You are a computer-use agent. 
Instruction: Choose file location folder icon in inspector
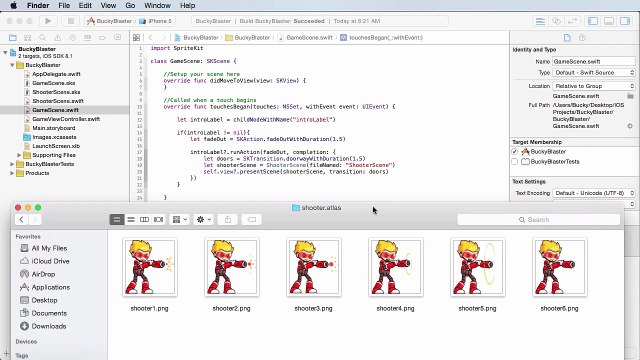click(x=630, y=96)
